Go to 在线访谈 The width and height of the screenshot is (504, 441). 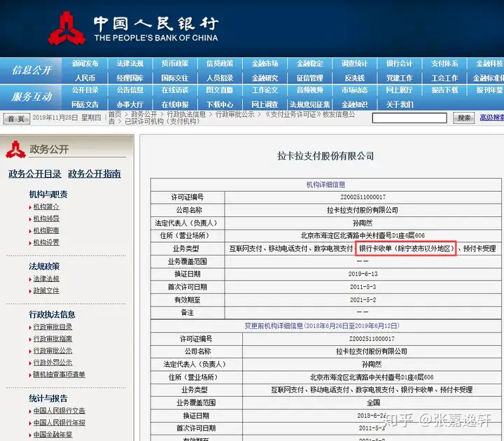(x=175, y=90)
